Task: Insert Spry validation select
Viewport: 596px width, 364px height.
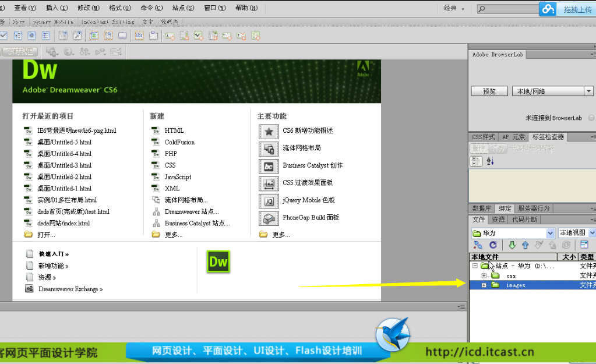Action: tap(213, 36)
